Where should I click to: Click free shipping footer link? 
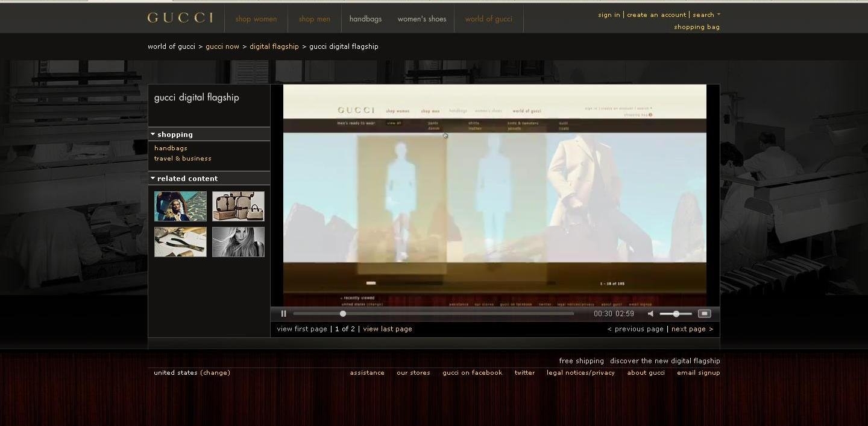pos(581,361)
